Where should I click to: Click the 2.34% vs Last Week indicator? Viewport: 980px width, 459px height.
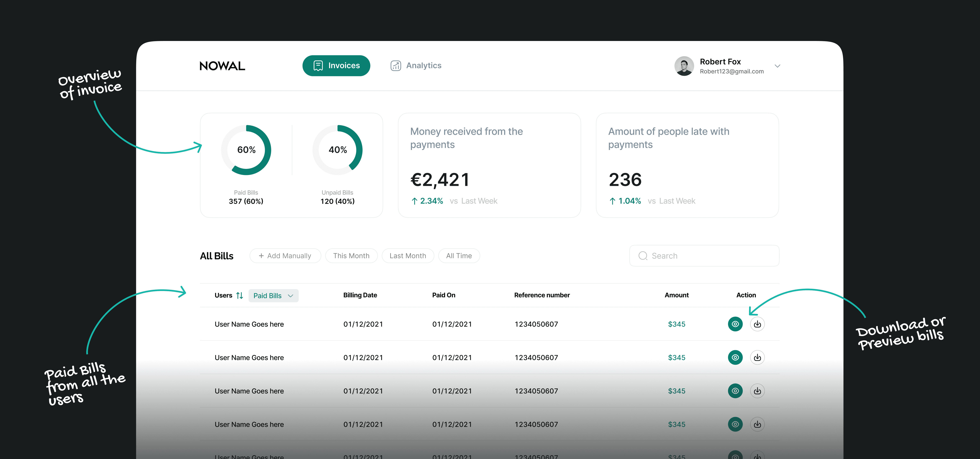coord(454,201)
